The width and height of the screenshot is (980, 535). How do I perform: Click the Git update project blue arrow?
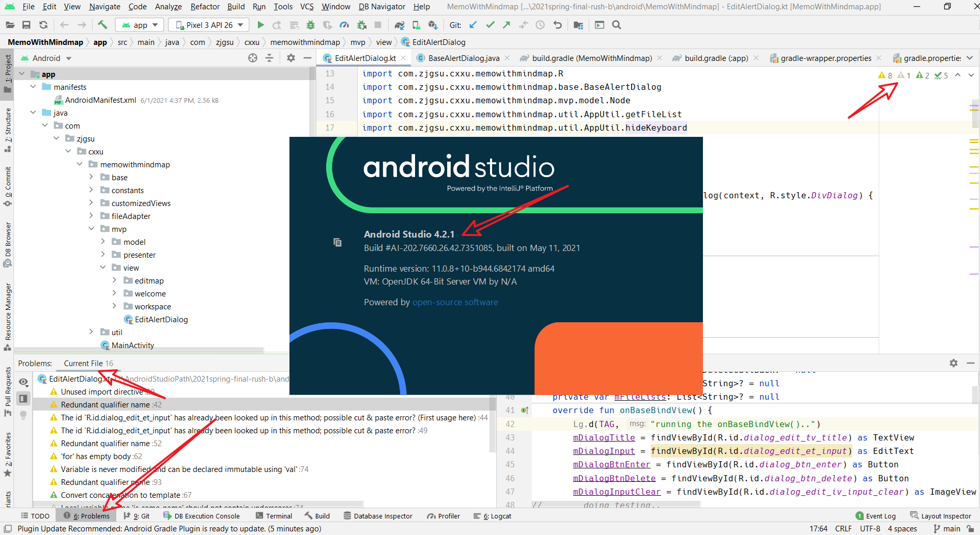473,25
